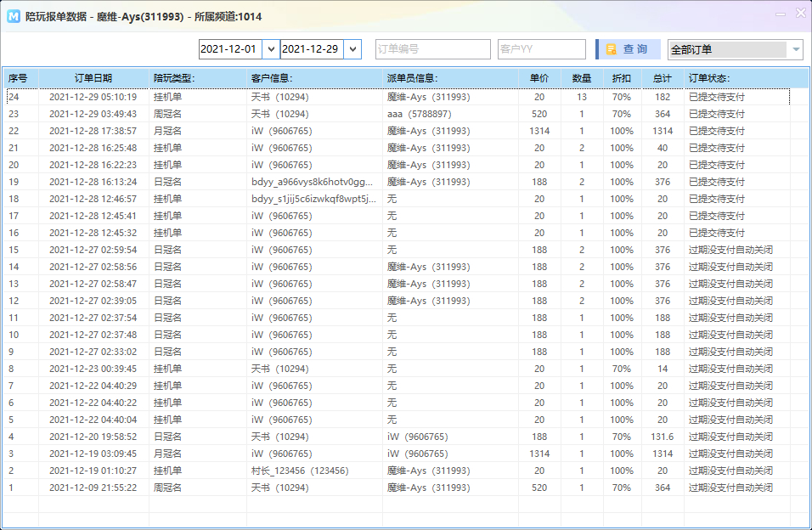Click unit price 520 in 2021-12-09 order row
The width and height of the screenshot is (812, 530).
tap(539, 488)
